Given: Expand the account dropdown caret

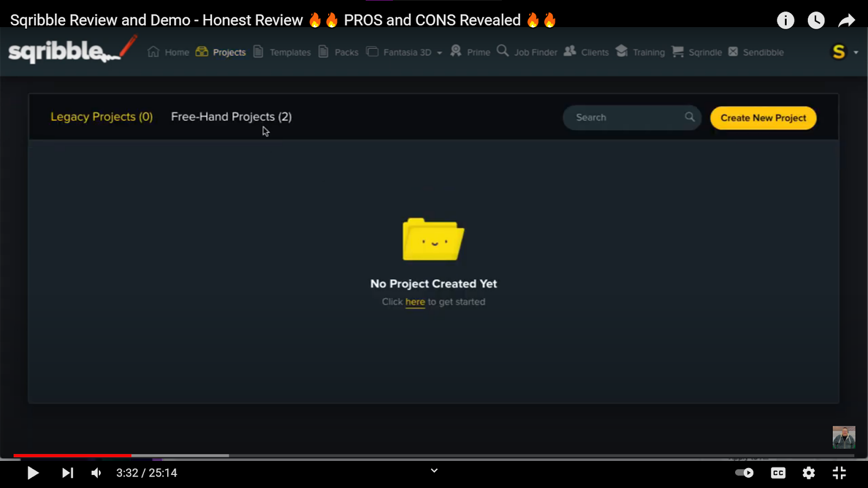Looking at the screenshot, I should (856, 53).
